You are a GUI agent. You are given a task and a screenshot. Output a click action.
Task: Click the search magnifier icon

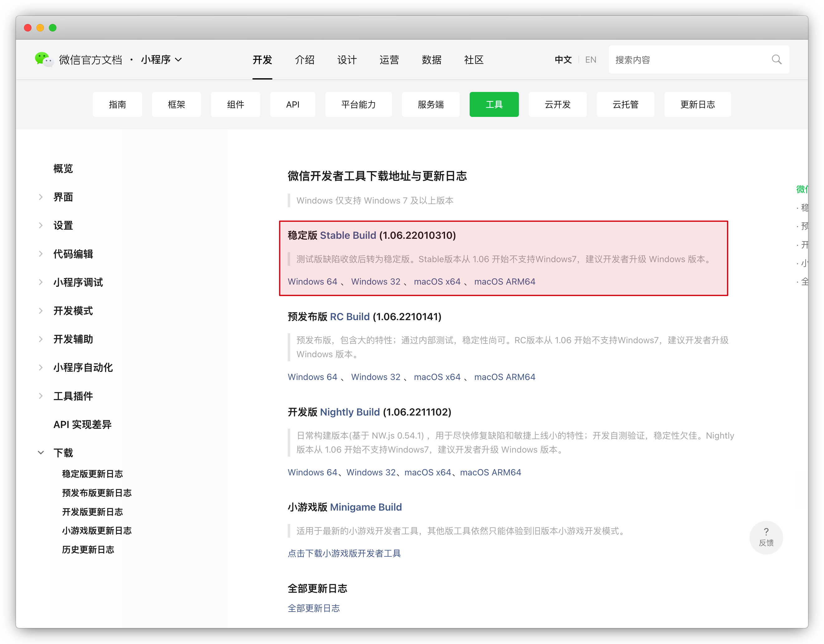[776, 60]
